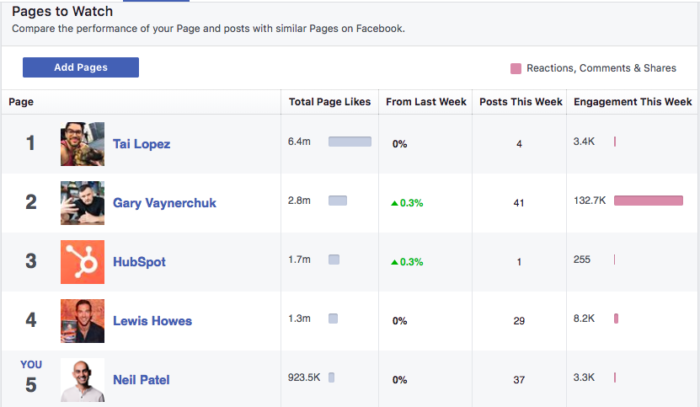Open Lewis Howes profile photo
Screen dimensions: 700x407
point(83,320)
